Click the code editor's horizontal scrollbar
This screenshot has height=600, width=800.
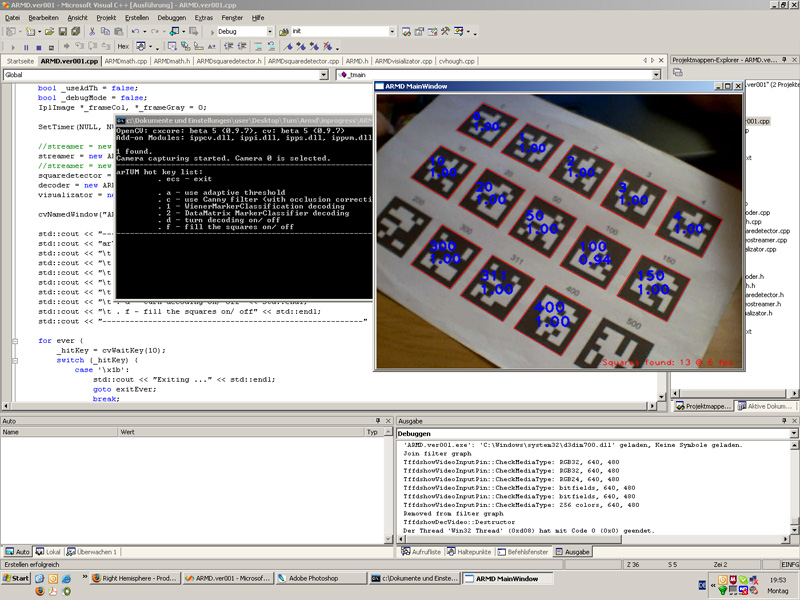(330, 406)
